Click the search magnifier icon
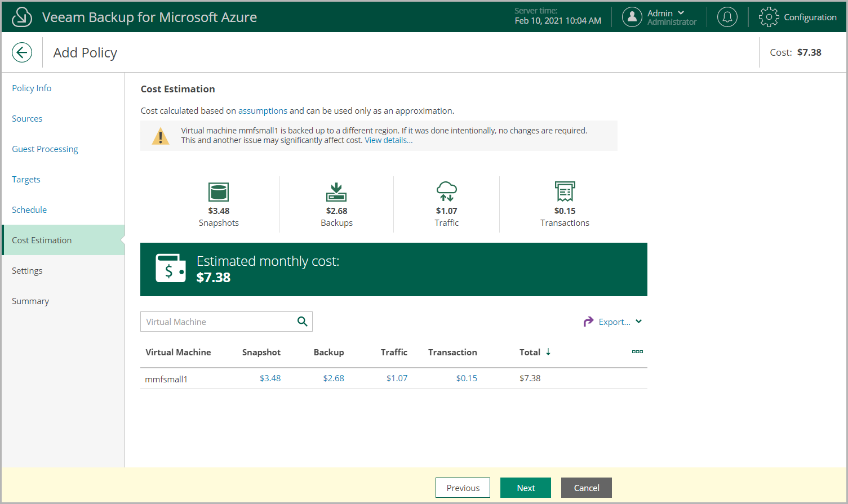This screenshot has width=848, height=504. 303,322
